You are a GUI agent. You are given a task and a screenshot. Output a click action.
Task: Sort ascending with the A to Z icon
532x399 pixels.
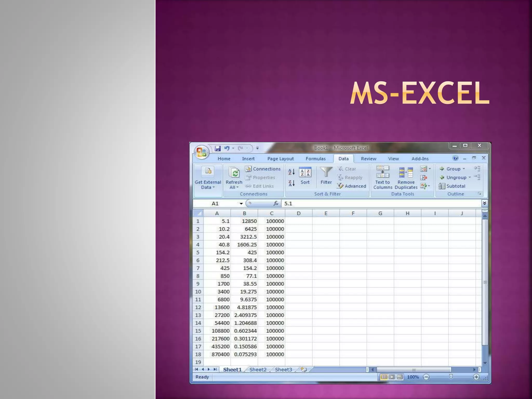click(x=291, y=172)
